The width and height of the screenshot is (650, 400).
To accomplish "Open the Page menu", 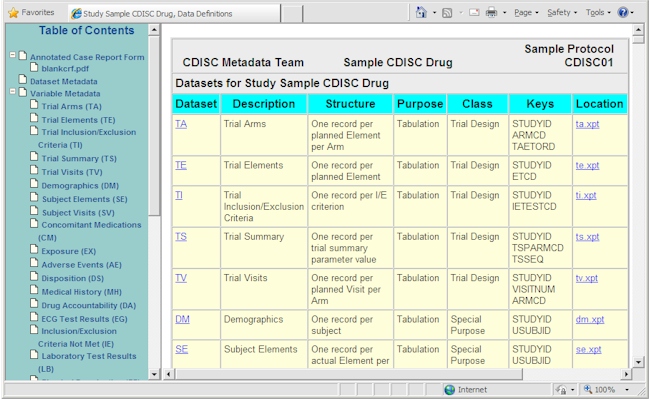I will (x=526, y=13).
